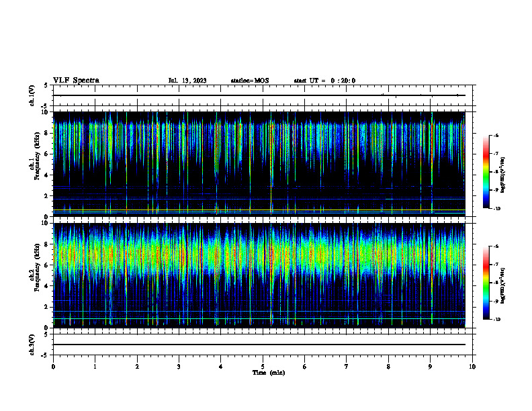
Task: Click the time axis tick label "1"
Action: [x=95, y=367]
